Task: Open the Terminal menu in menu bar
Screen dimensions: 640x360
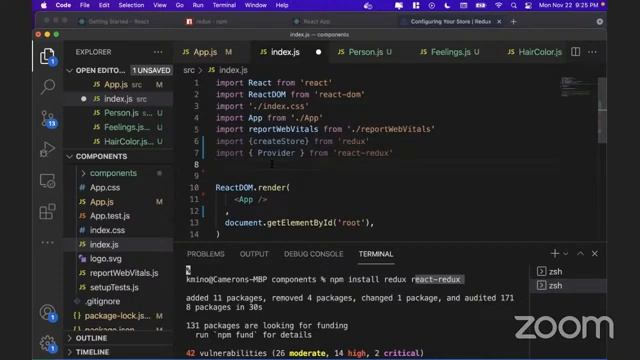Action: tap(224, 5)
